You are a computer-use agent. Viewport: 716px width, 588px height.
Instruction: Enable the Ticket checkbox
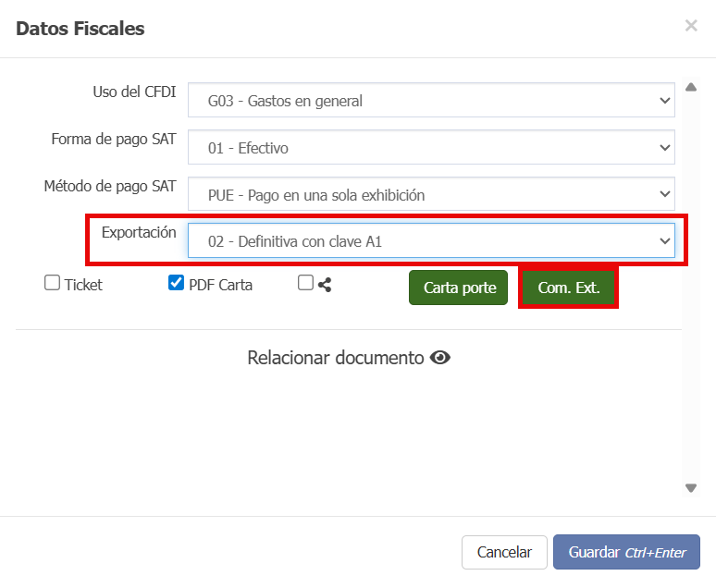53,284
